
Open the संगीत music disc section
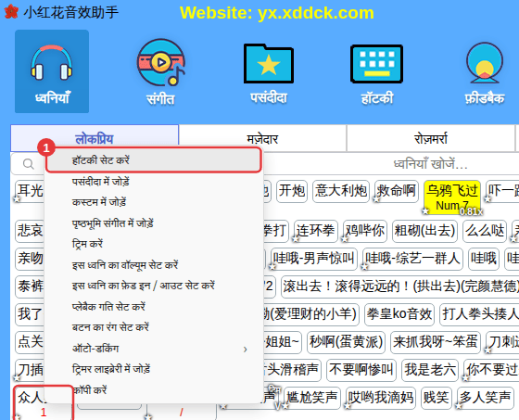coord(161,71)
